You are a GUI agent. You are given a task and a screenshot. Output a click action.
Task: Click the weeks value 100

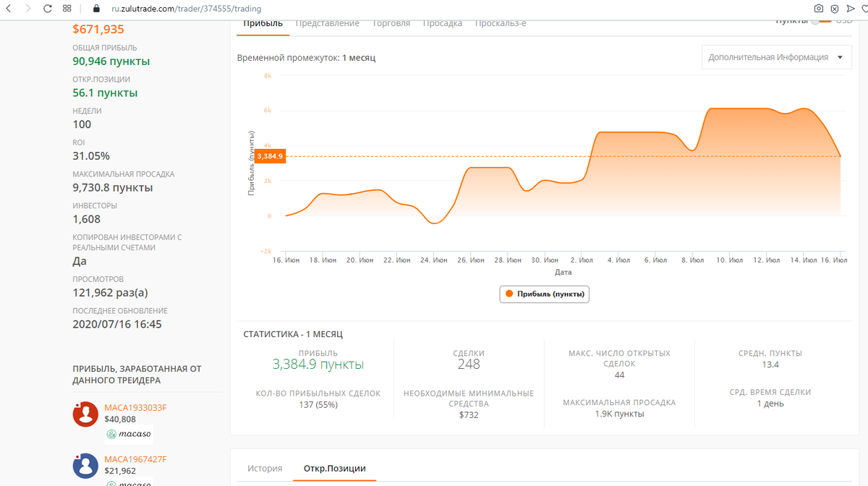82,124
